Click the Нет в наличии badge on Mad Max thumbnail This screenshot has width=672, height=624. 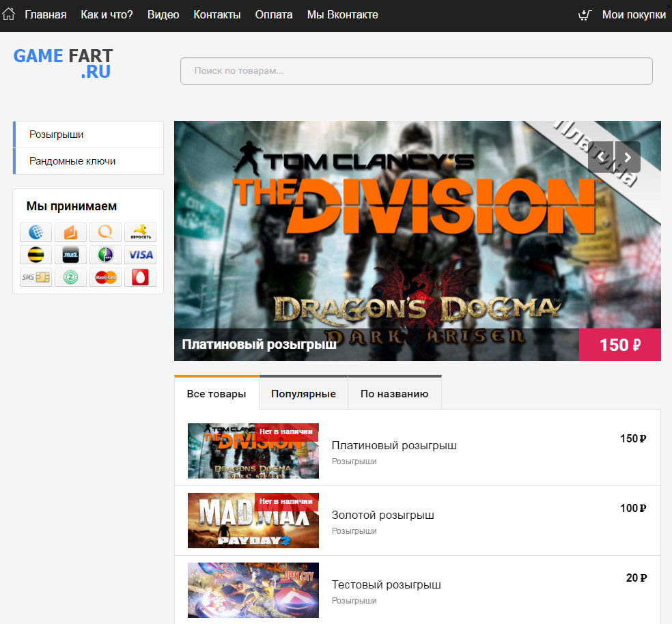[x=286, y=501]
